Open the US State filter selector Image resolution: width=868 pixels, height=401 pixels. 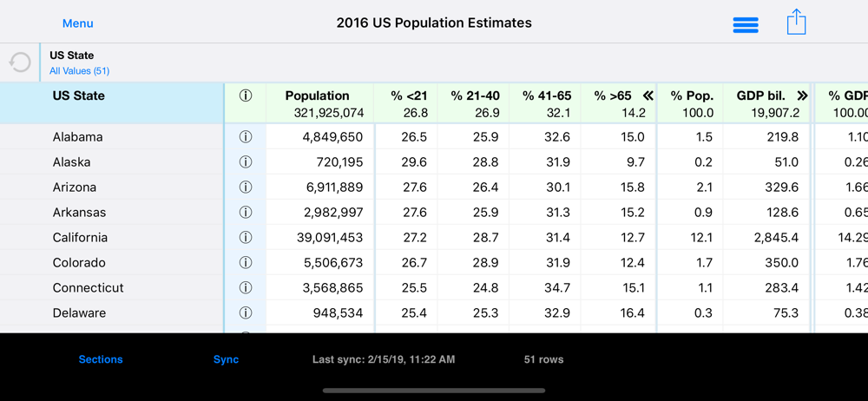click(x=72, y=56)
